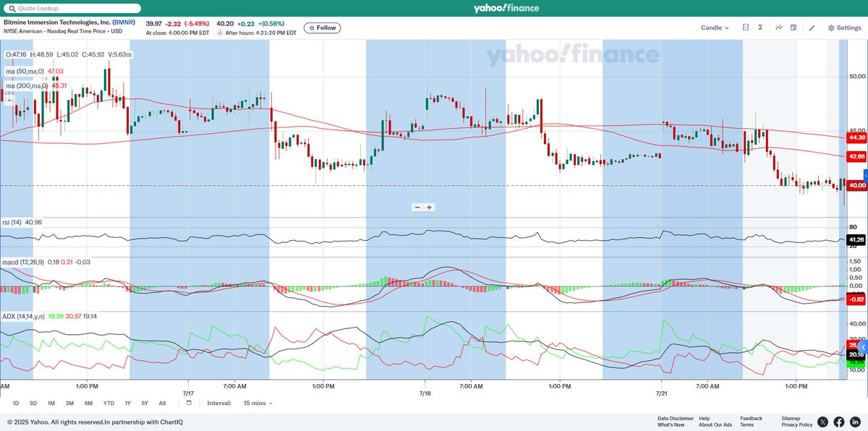
Task: Open chart Settings gear
Action: tap(844, 27)
